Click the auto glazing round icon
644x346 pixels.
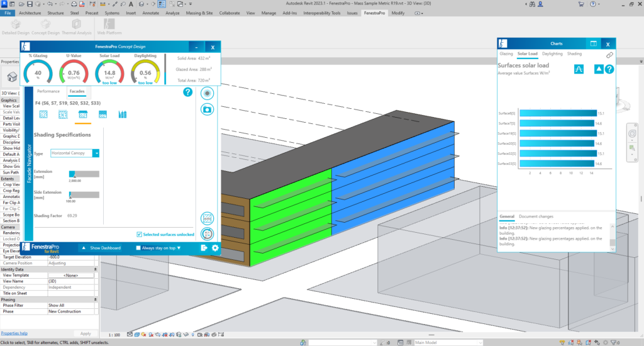point(207,218)
